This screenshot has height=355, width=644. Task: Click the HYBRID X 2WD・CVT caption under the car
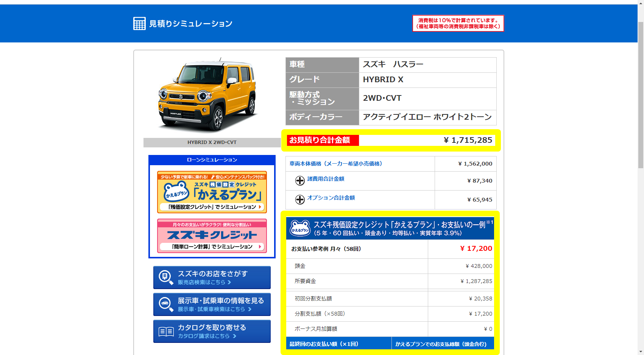(212, 142)
